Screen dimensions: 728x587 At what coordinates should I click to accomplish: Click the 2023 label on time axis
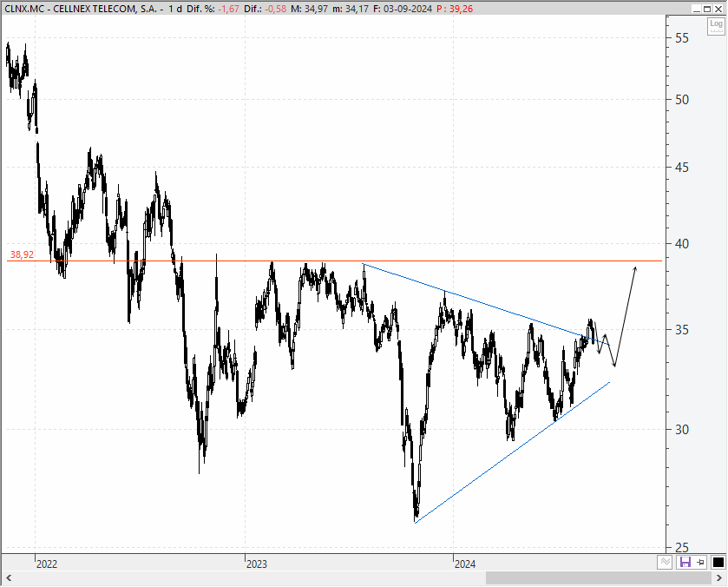[x=256, y=564]
